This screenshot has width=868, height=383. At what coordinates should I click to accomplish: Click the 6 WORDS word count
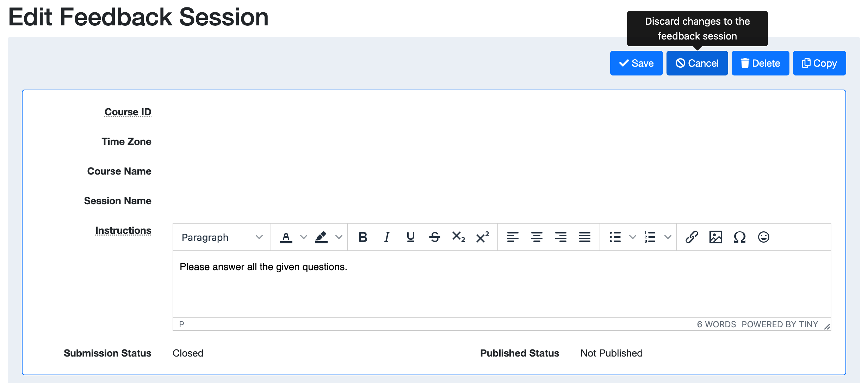click(x=717, y=324)
